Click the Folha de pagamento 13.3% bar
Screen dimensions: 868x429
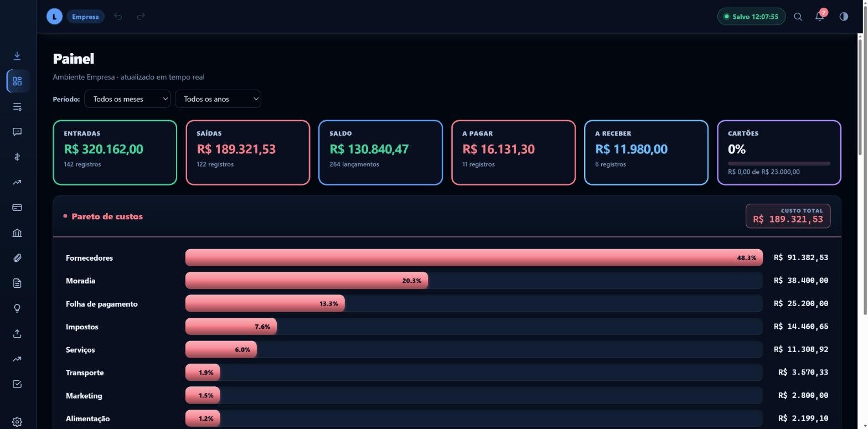tap(265, 303)
